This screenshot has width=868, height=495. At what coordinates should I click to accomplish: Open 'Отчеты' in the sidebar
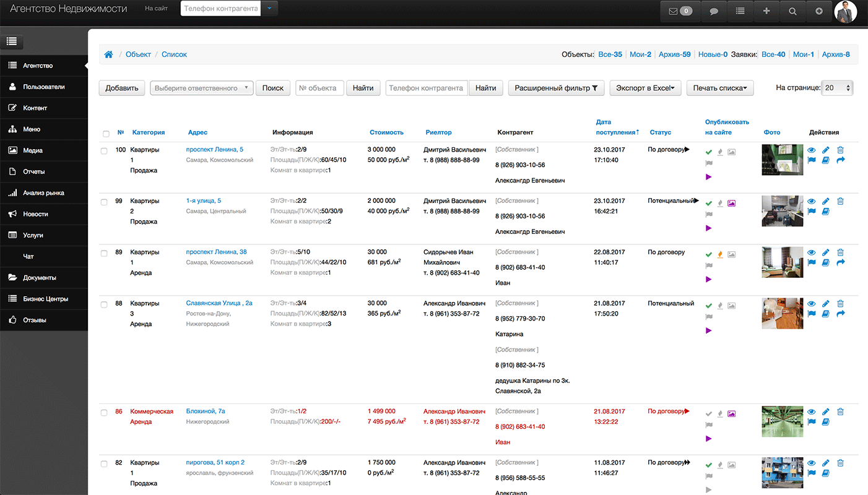click(43, 171)
